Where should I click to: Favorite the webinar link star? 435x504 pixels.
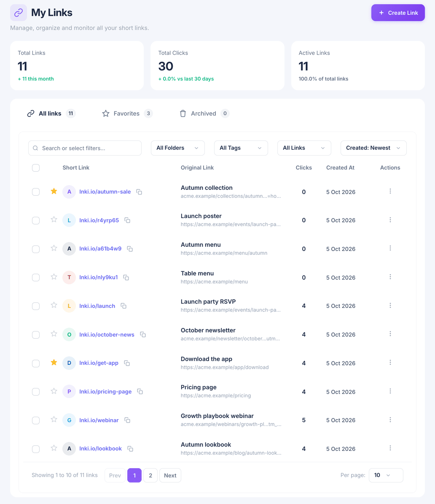click(x=54, y=420)
